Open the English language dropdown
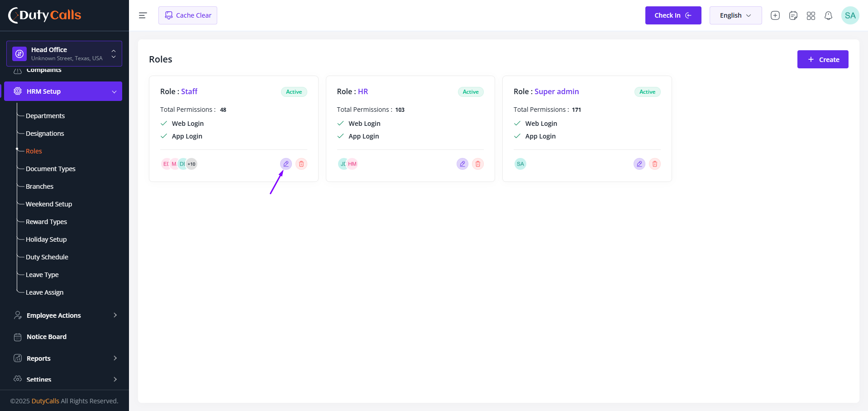 pos(735,15)
